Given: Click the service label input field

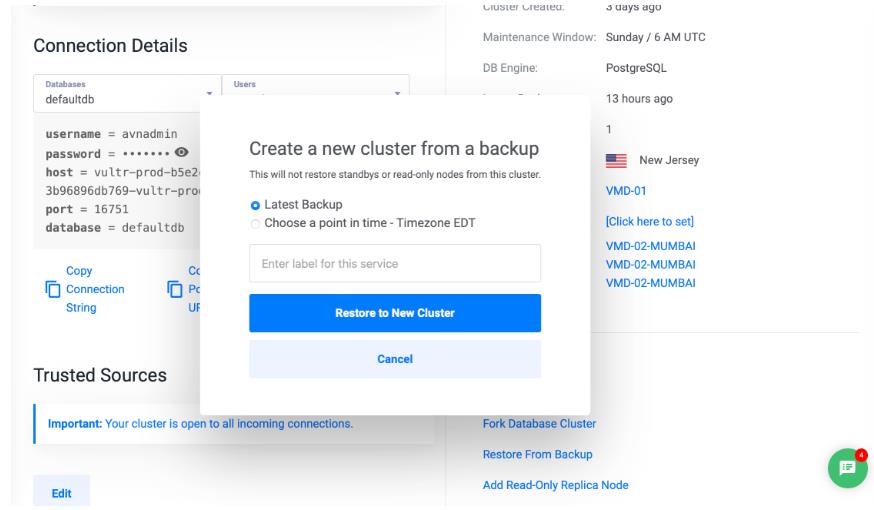Looking at the screenshot, I should tap(394, 263).
